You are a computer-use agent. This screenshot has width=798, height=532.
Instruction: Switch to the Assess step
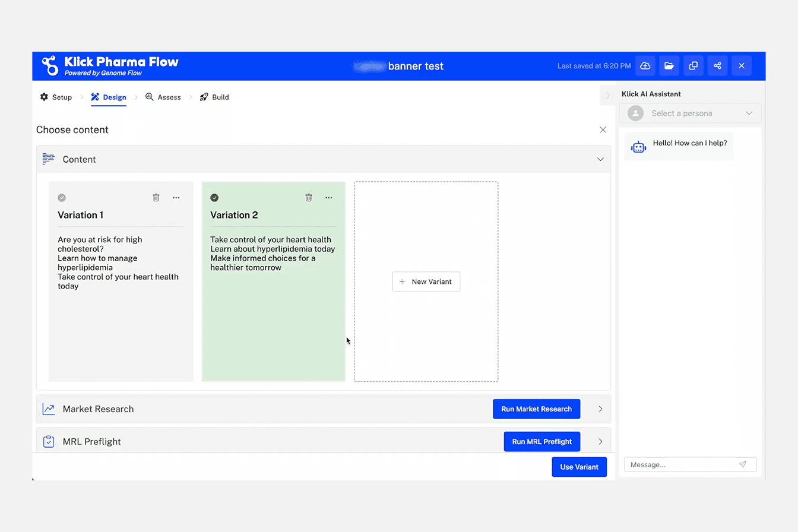(x=163, y=97)
